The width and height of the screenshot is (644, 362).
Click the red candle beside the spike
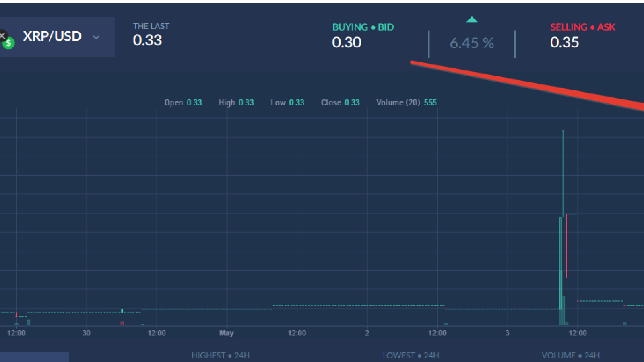(x=566, y=246)
